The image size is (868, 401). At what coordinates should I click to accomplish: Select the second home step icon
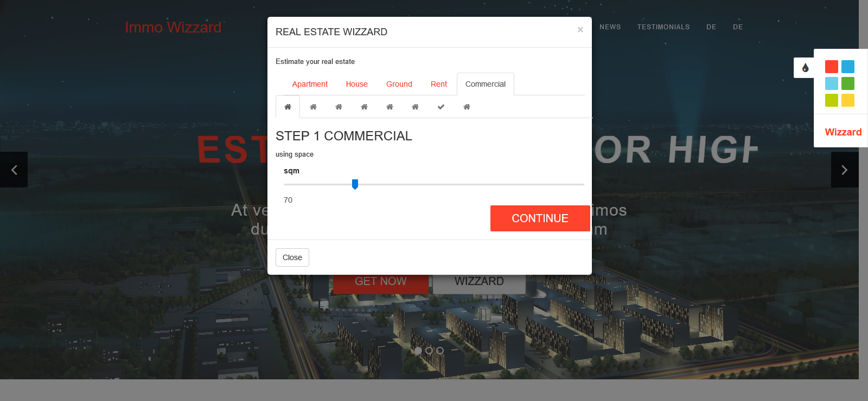point(313,107)
